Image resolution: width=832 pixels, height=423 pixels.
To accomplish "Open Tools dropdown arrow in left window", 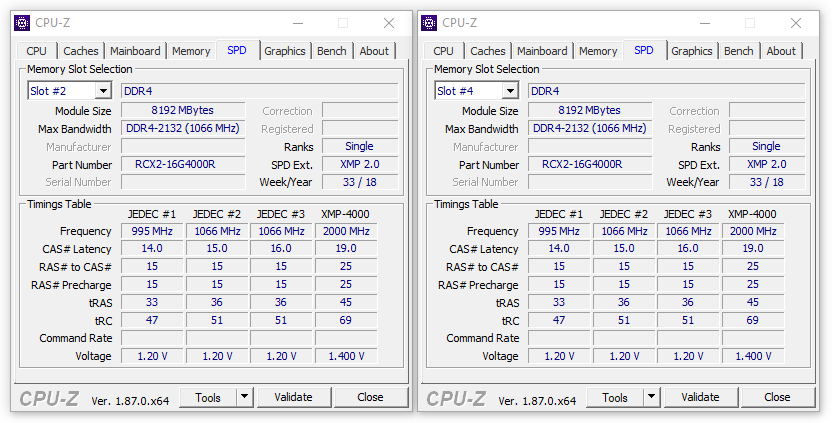I will (x=245, y=398).
